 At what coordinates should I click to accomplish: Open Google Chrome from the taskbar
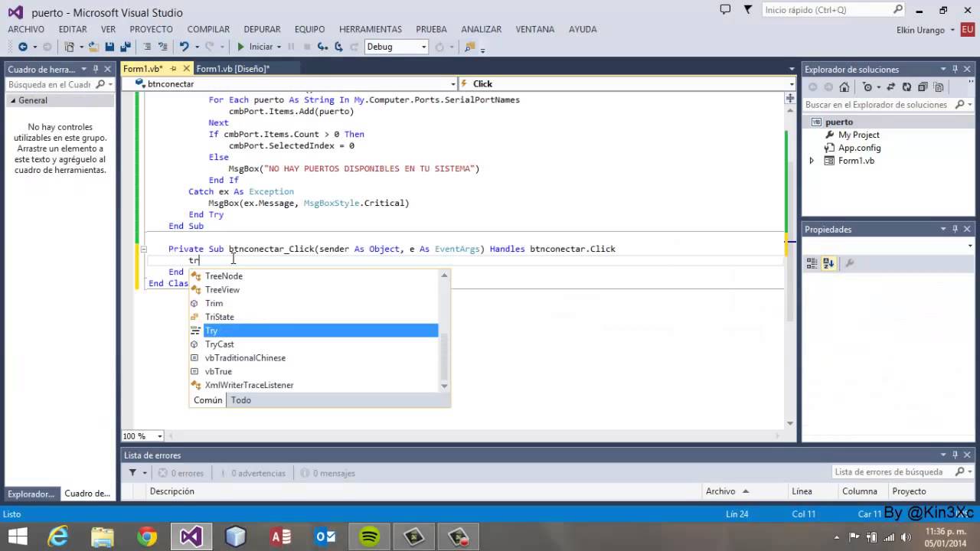(x=147, y=536)
